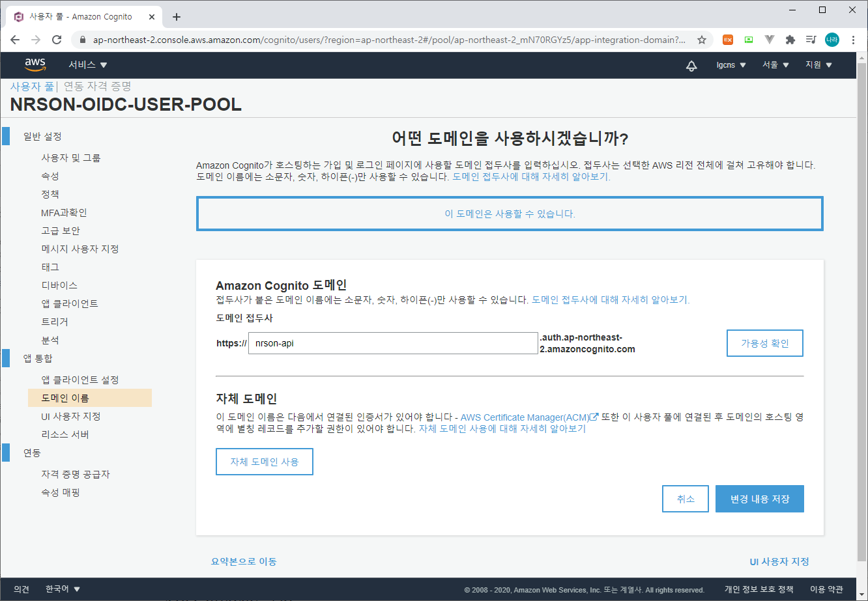Open 자체 도메인 사용에 대해 자세히 알아보기 link
The height and width of the screenshot is (601, 868).
tap(502, 429)
